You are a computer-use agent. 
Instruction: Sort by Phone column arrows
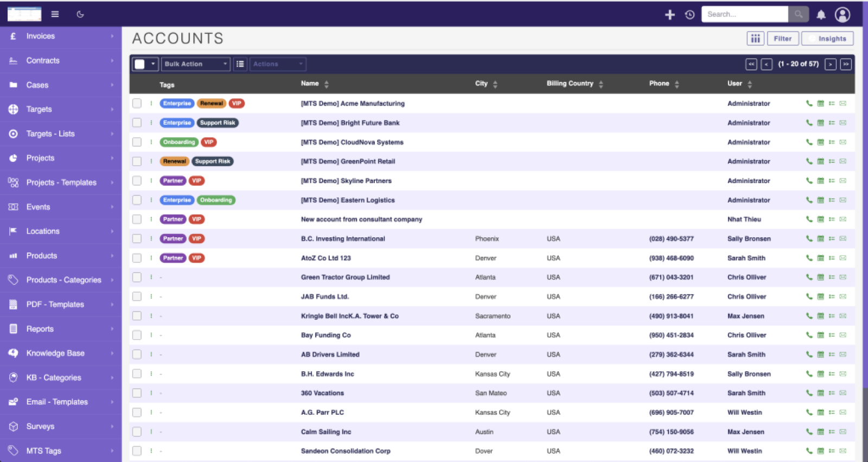click(677, 84)
